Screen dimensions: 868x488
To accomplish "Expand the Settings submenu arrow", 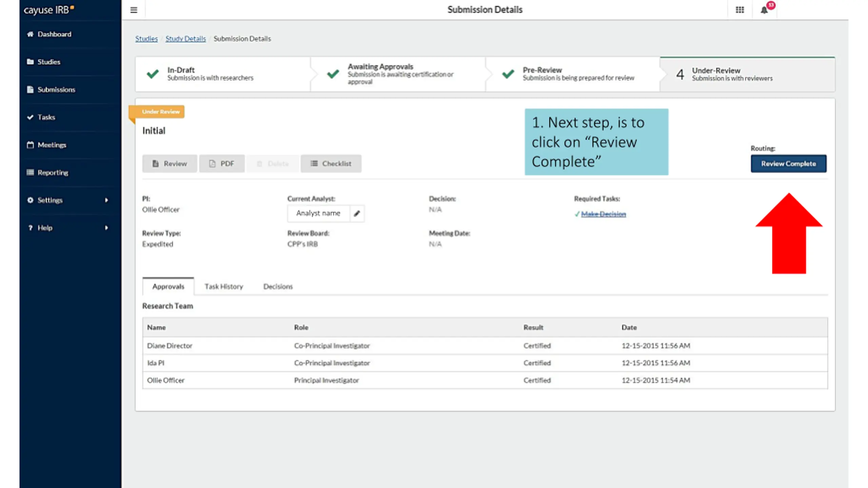I will (x=106, y=200).
